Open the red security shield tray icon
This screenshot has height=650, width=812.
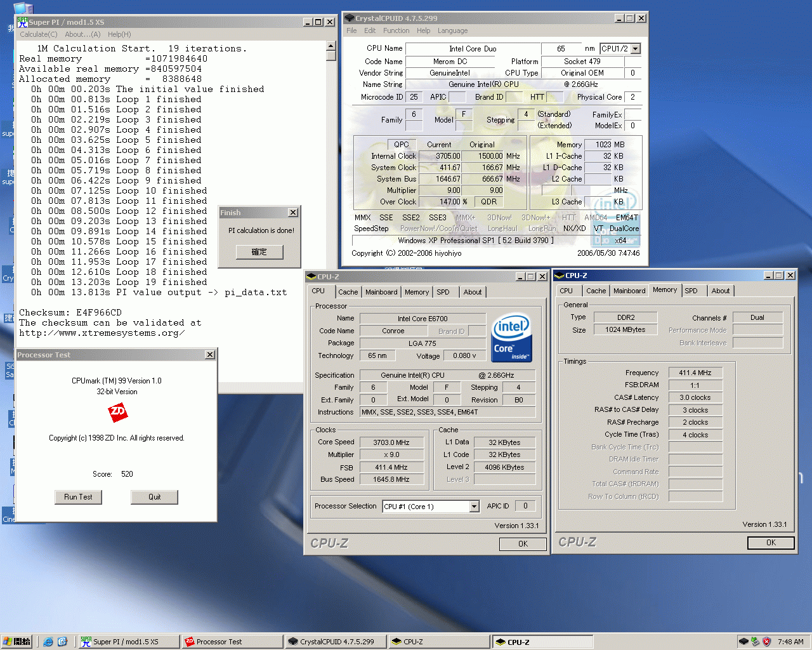[x=766, y=641]
